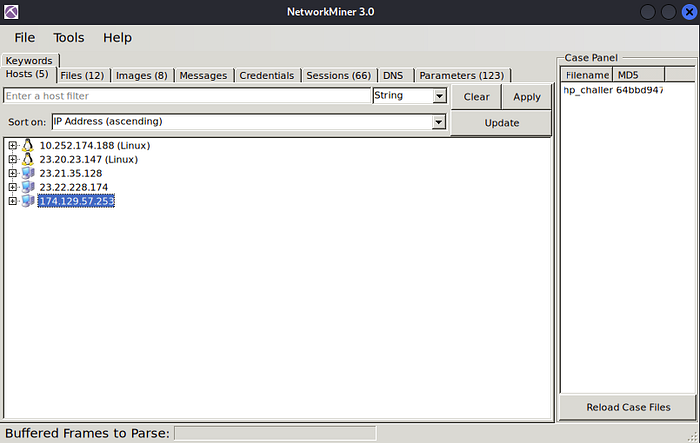Open the Help menu

click(x=117, y=38)
